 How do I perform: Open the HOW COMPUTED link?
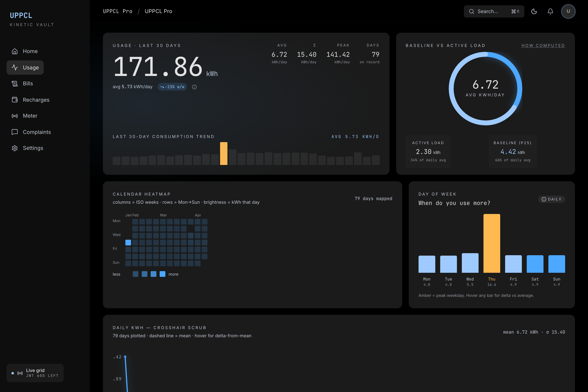pos(543,46)
